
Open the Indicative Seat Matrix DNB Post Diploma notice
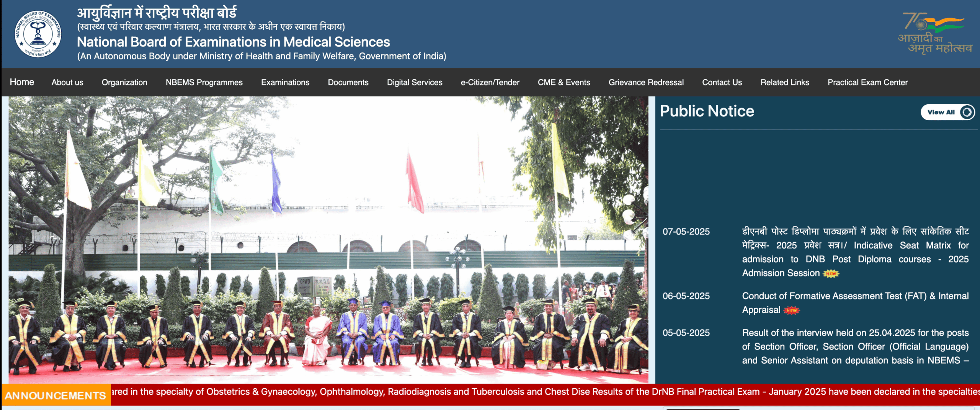point(855,252)
